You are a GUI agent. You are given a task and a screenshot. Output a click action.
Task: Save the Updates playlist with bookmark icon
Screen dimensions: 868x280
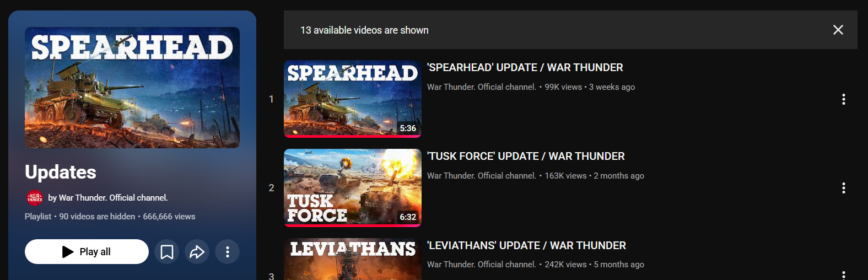coord(166,252)
